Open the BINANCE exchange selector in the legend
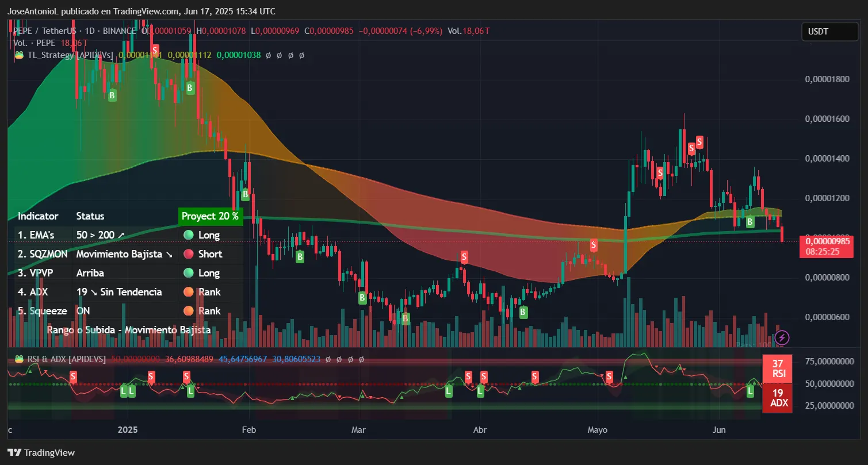868x465 pixels. pyautogui.click(x=120, y=30)
